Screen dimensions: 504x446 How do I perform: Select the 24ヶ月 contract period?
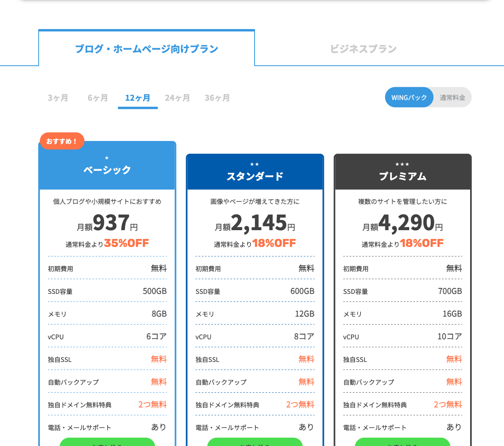(178, 98)
